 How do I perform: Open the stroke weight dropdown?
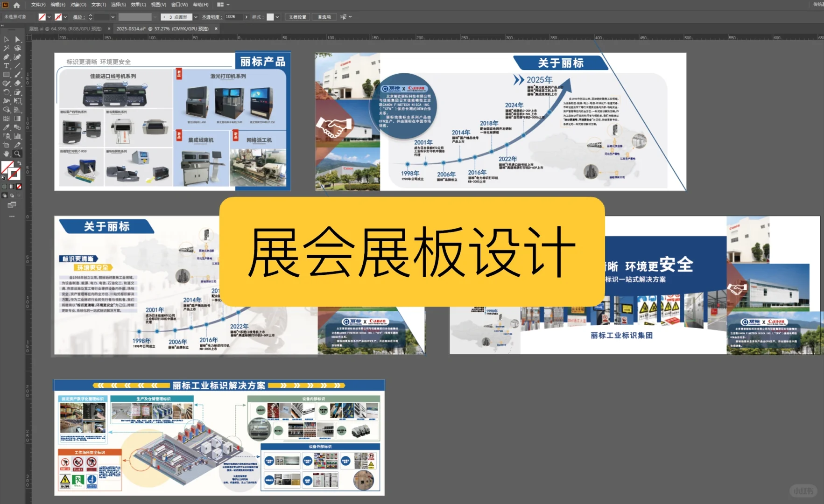113,17
